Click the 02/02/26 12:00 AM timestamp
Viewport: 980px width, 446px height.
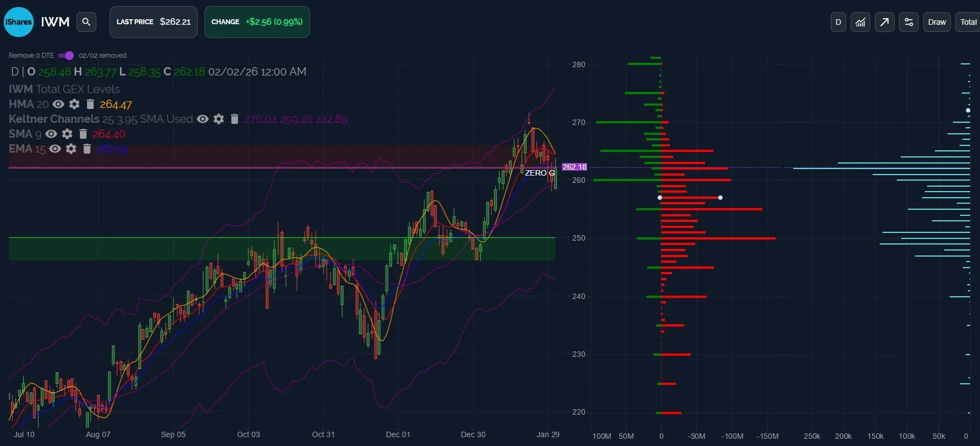click(257, 72)
